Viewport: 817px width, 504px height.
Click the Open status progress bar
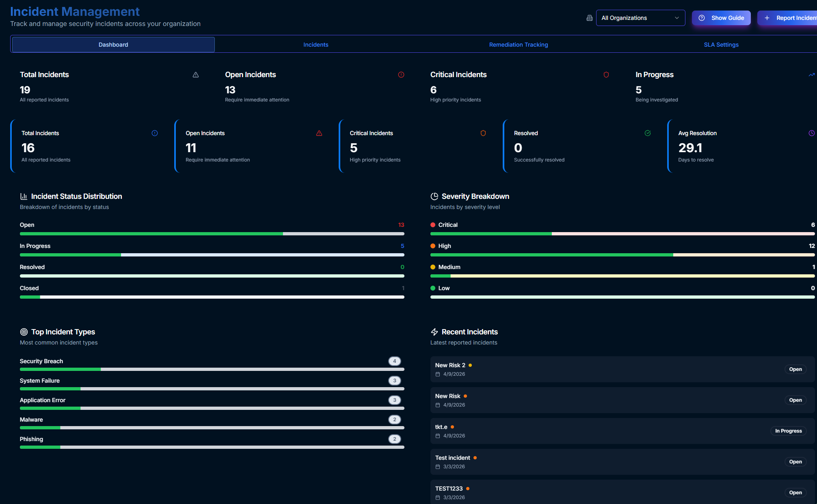coord(212,234)
